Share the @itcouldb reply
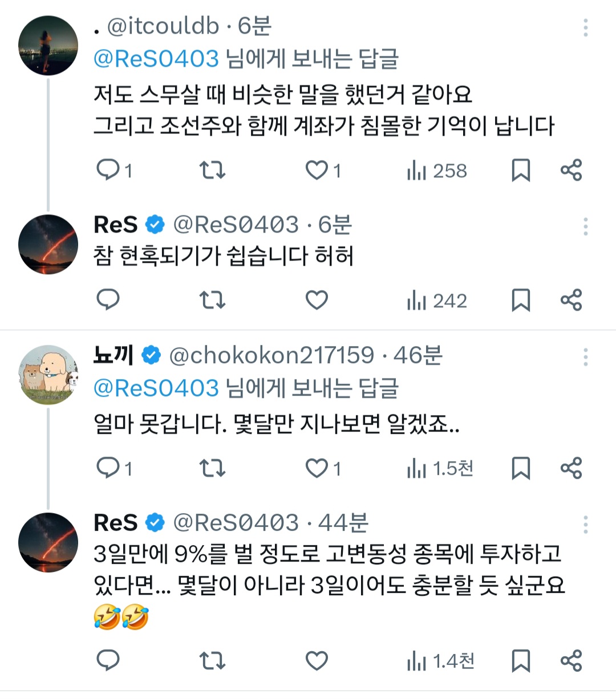616x699 pixels. click(x=571, y=170)
